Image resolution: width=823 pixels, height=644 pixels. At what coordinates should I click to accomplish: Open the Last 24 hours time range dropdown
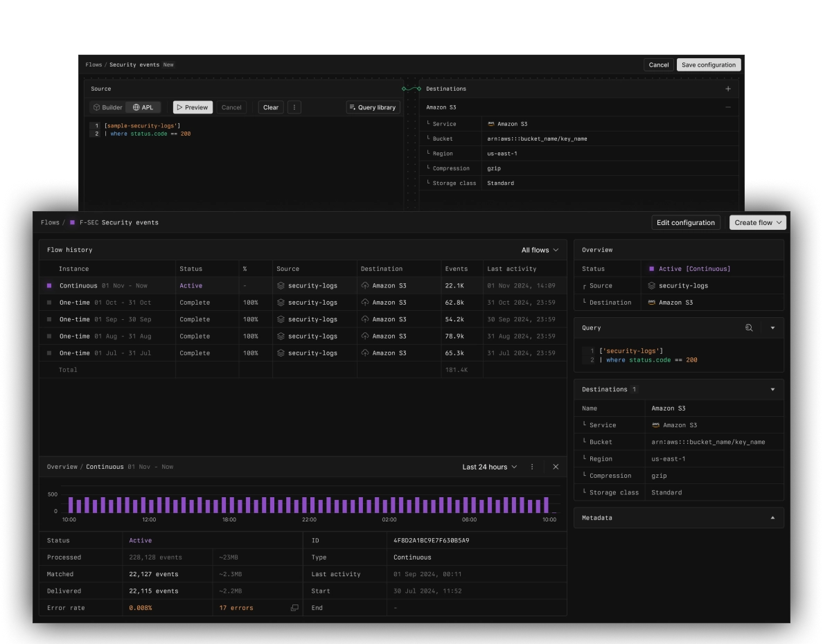click(489, 467)
